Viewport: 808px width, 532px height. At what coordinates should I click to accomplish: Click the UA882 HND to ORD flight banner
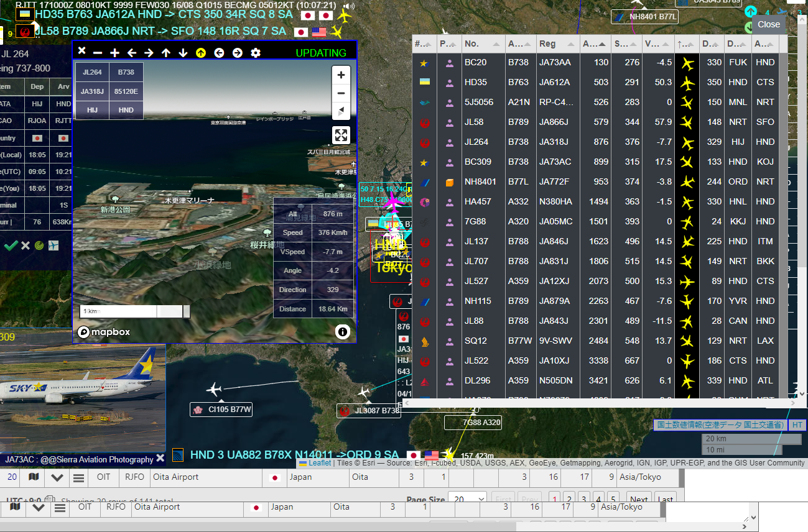click(x=294, y=455)
